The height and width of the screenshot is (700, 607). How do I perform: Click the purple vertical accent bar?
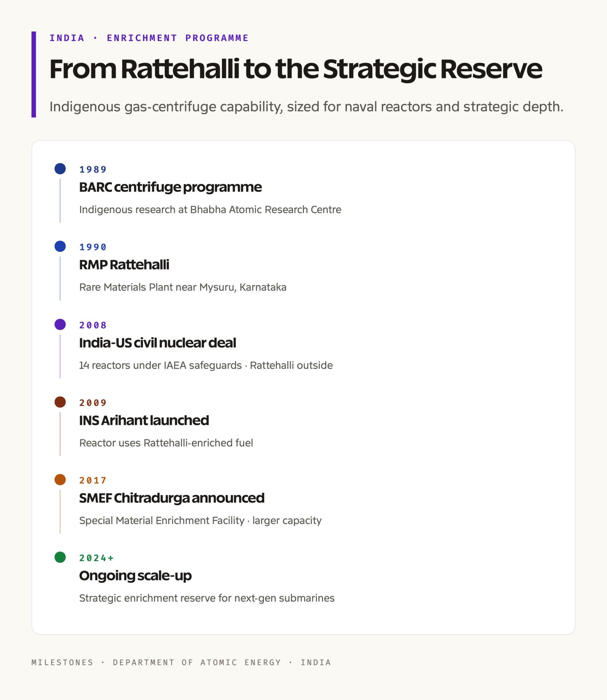point(33,75)
